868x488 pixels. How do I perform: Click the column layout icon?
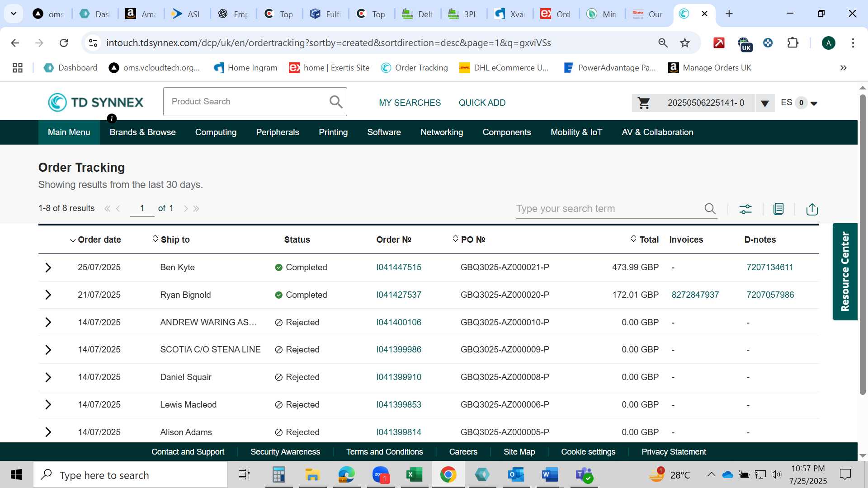click(x=778, y=209)
